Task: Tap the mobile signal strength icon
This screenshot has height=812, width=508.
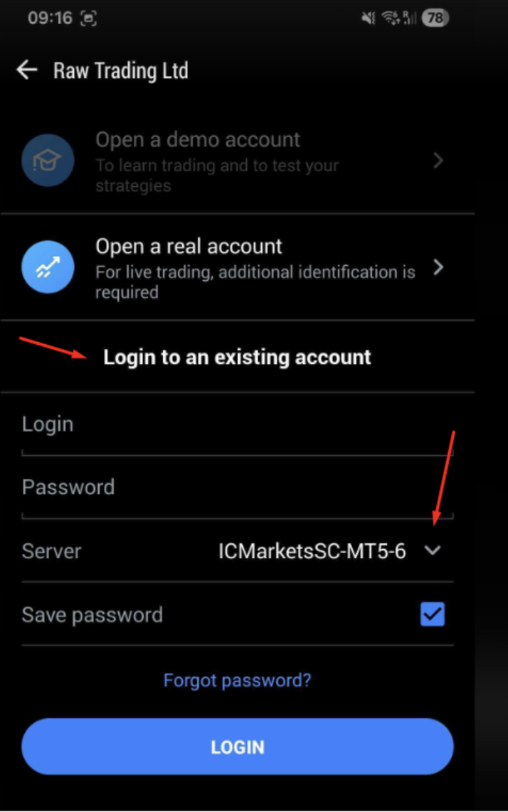Action: (x=410, y=18)
